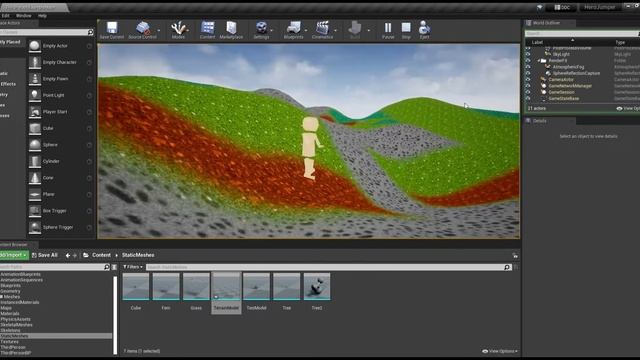Click the Build toolbar icon
640x360 pixels.
[355, 28]
